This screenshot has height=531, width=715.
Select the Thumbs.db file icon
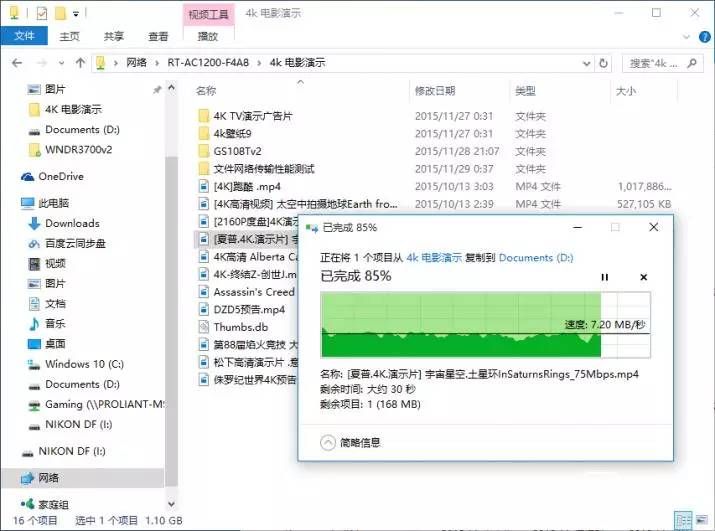point(204,327)
